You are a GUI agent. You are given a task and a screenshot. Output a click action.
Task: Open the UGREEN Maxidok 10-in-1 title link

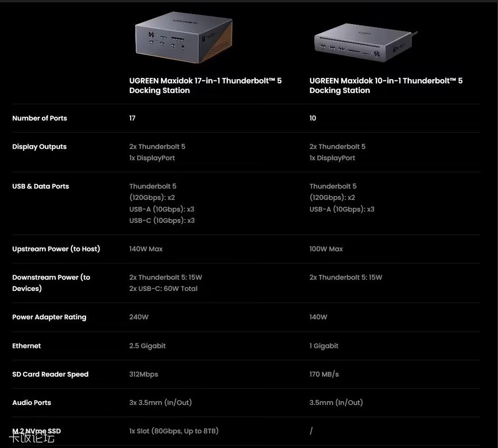click(386, 86)
